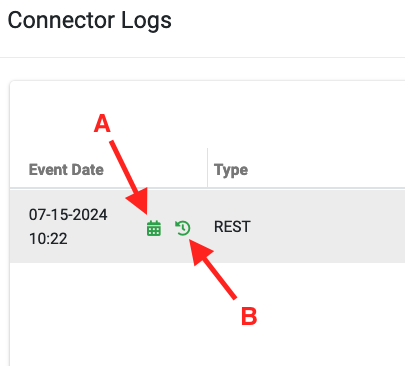Click the blank card space above the column headers
The width and height of the screenshot is (405, 366).
tap(207, 113)
